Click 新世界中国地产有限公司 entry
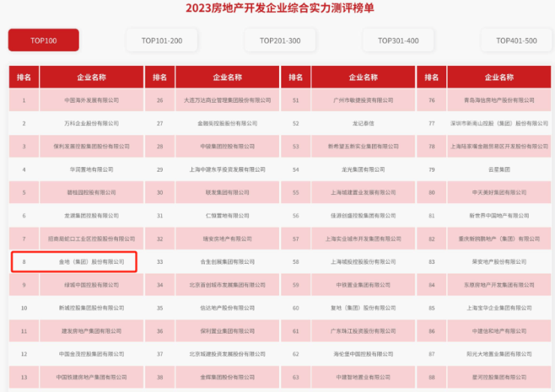 tap(499, 215)
